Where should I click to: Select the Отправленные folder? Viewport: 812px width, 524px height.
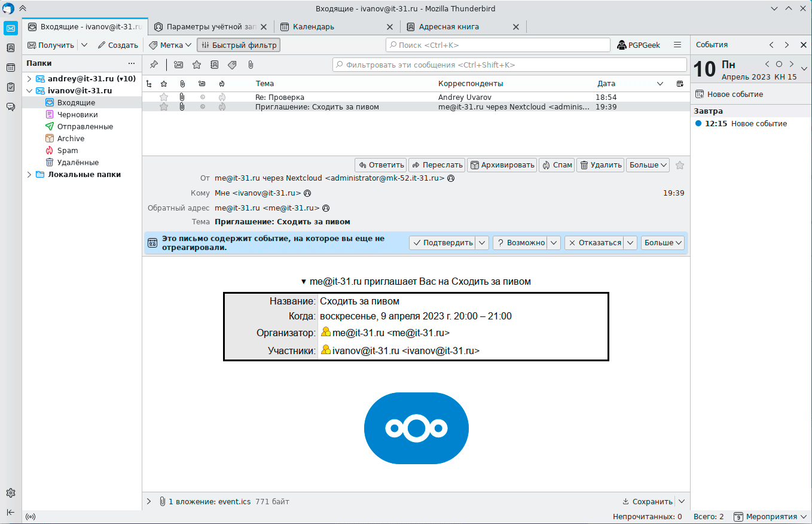click(82, 127)
